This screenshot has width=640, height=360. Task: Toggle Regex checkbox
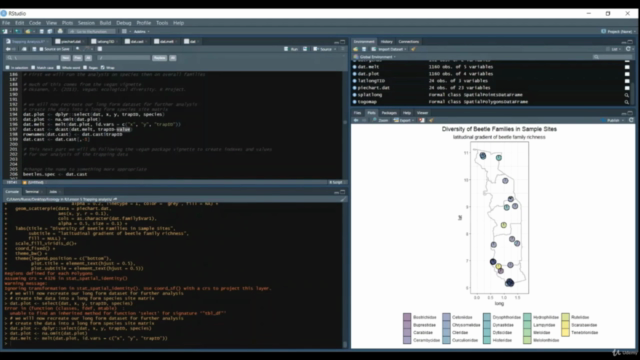point(85,67)
